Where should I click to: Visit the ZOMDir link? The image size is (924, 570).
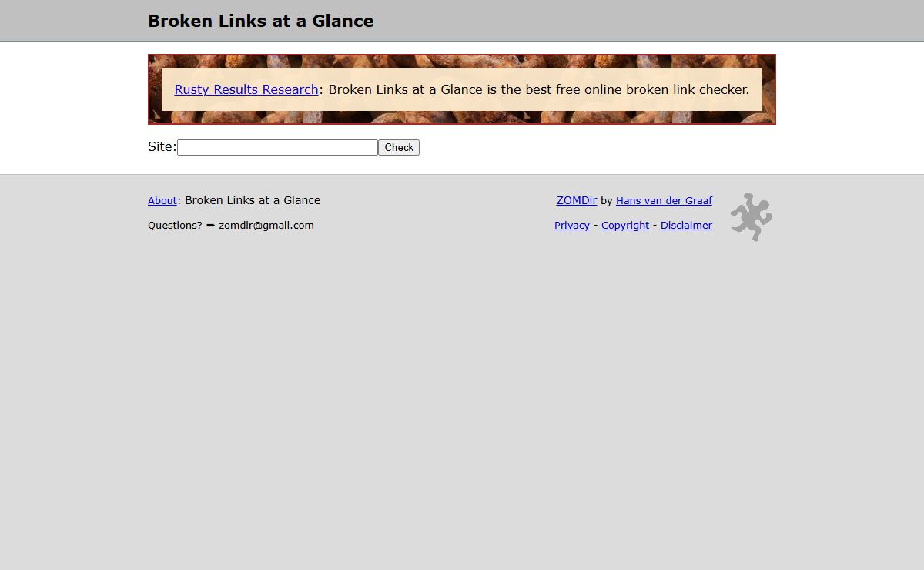tap(577, 200)
